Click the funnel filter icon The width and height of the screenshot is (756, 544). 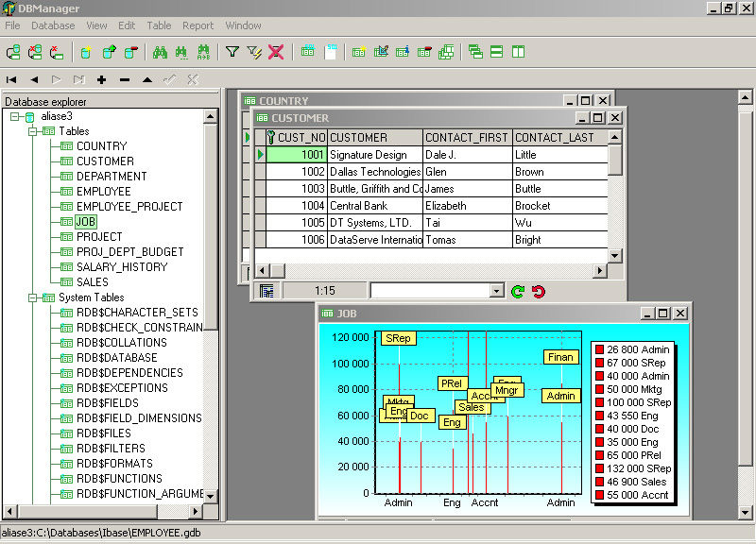pyautogui.click(x=232, y=52)
